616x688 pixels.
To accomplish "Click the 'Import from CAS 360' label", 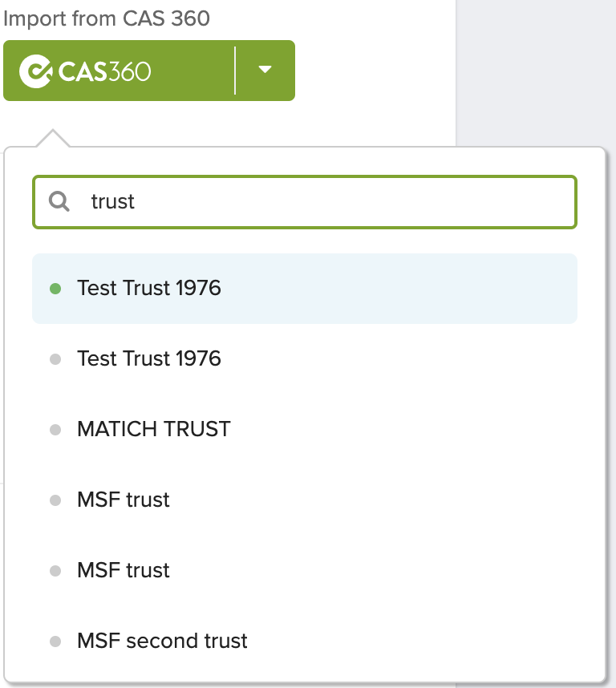I will pos(107,19).
